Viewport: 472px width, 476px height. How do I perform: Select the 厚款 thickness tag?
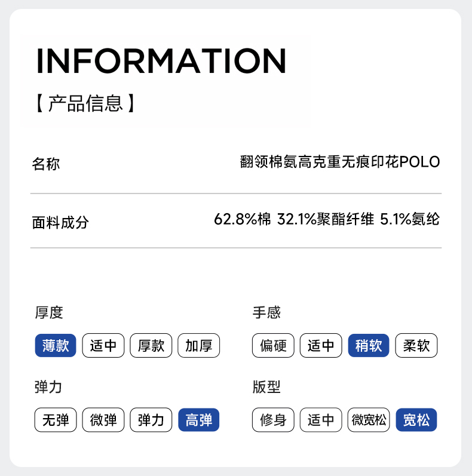(x=151, y=345)
